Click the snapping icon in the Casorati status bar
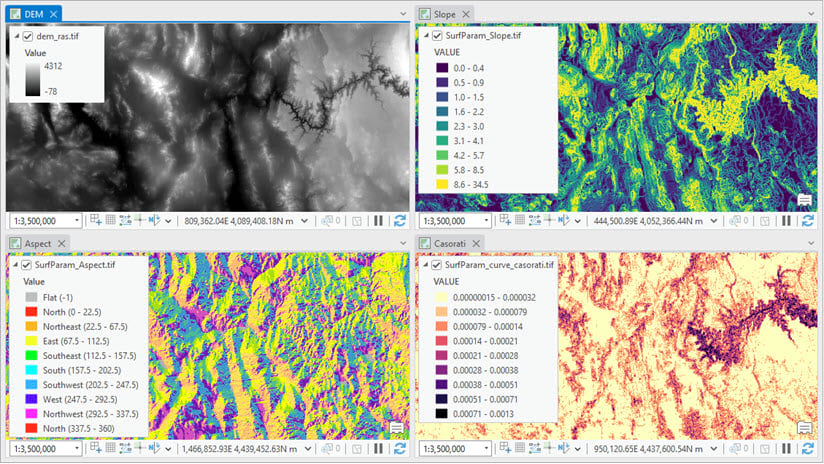This screenshot has height=464, width=824. (505, 448)
